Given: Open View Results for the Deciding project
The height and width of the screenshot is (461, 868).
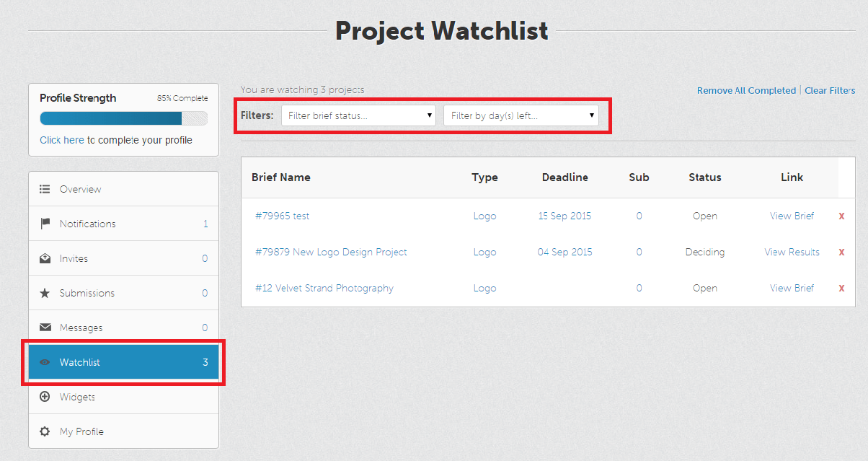Looking at the screenshot, I should (792, 252).
